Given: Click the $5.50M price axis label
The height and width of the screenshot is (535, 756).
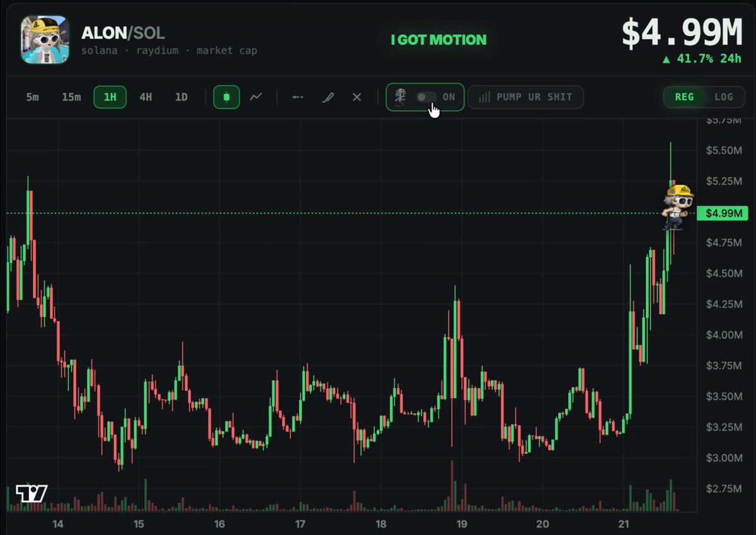Looking at the screenshot, I should click(x=723, y=151).
